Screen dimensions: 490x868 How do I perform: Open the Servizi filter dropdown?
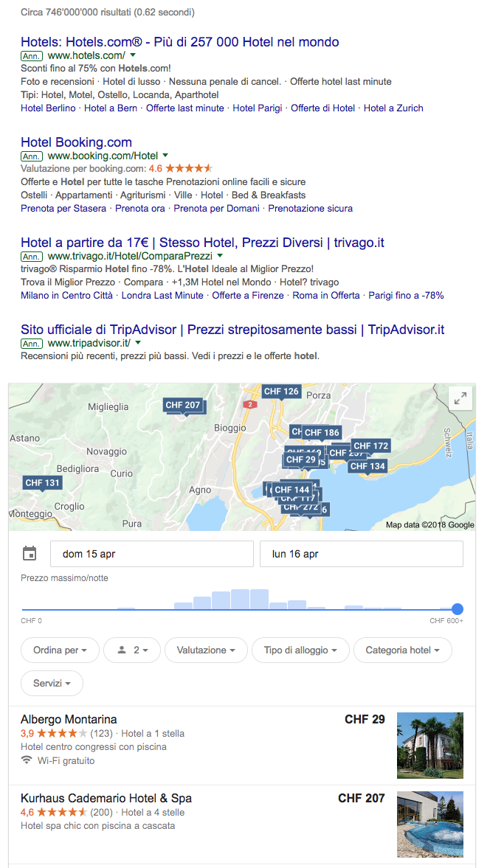52,683
